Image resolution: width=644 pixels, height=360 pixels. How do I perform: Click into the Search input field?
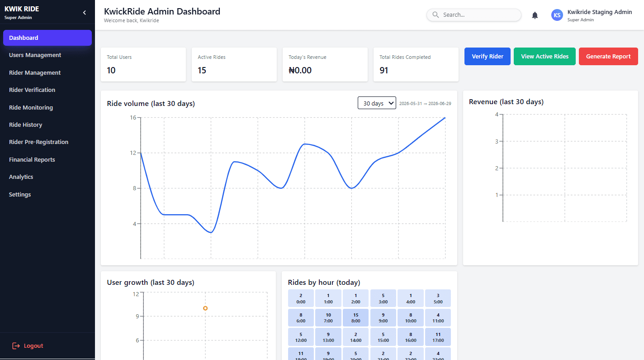pos(474,15)
